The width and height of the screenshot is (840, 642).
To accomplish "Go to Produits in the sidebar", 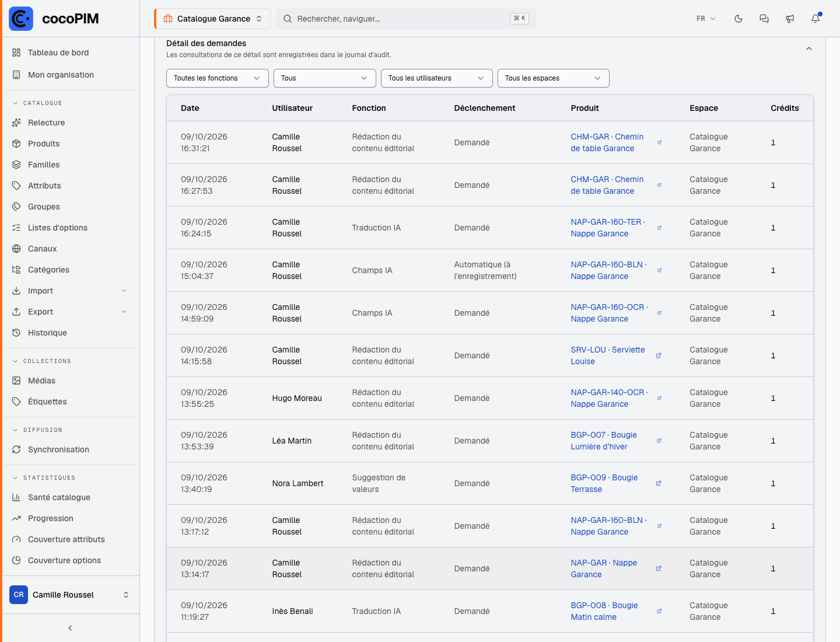I will tap(70, 144).
